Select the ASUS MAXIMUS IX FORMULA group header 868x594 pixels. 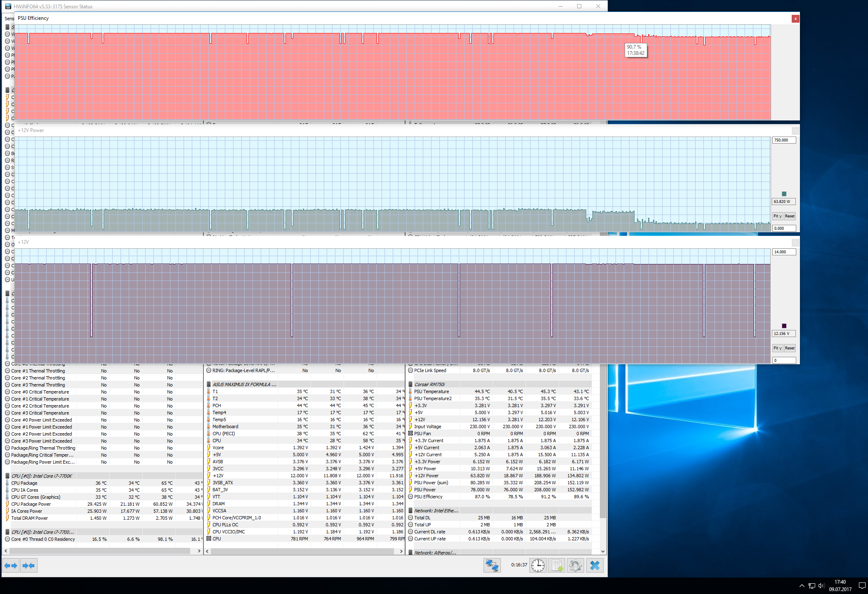[x=244, y=384]
